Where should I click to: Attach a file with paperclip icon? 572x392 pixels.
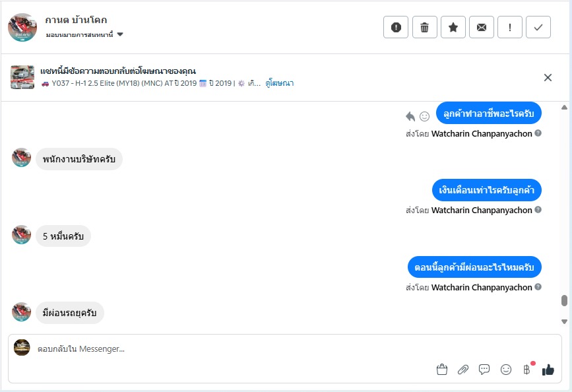(463, 370)
